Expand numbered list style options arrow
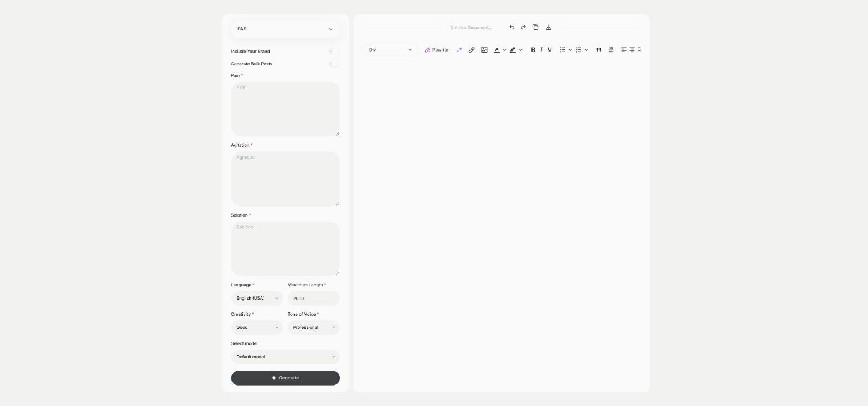 (586, 50)
